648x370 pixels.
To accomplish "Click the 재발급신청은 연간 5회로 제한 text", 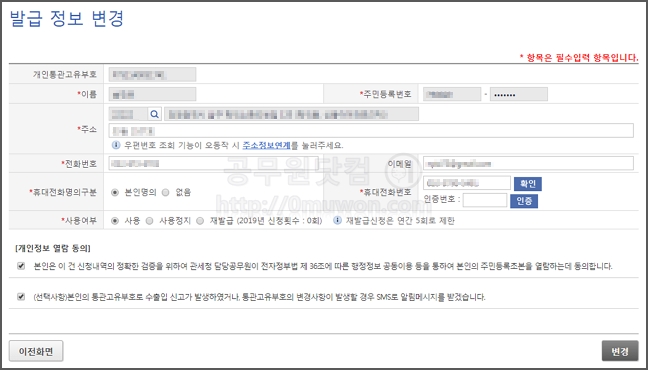I will [x=400, y=221].
